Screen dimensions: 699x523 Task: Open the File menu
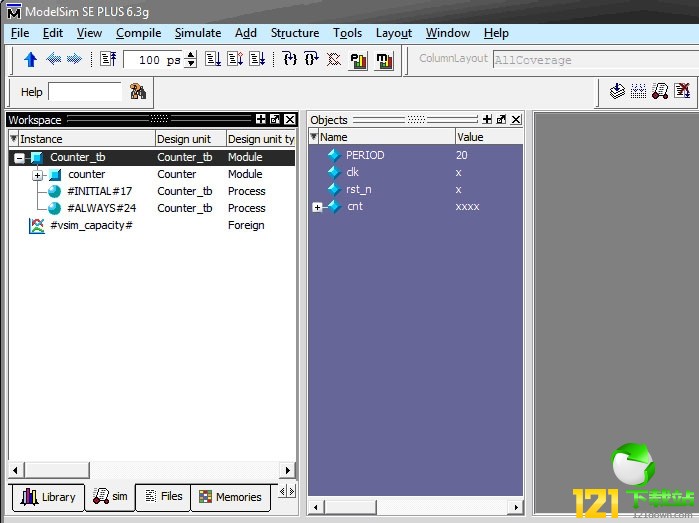20,33
